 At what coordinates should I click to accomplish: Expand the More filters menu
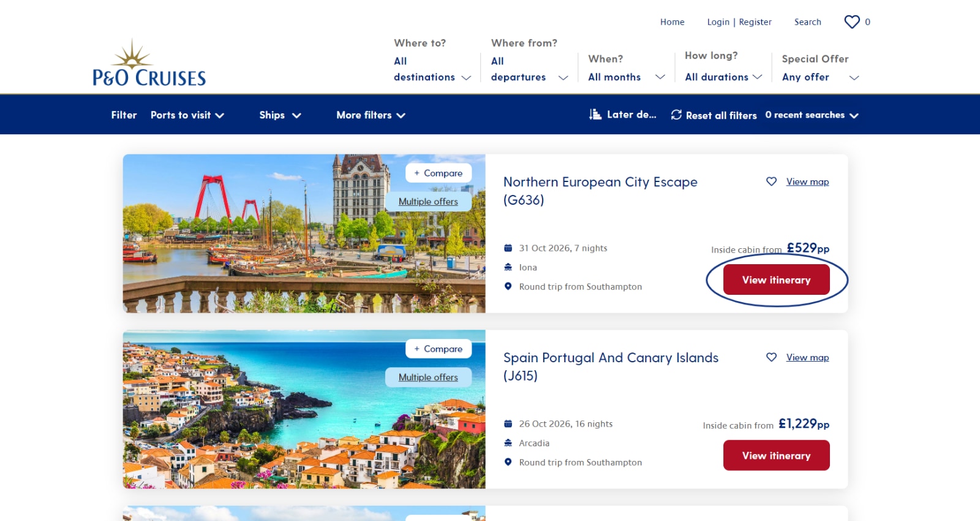tap(371, 115)
